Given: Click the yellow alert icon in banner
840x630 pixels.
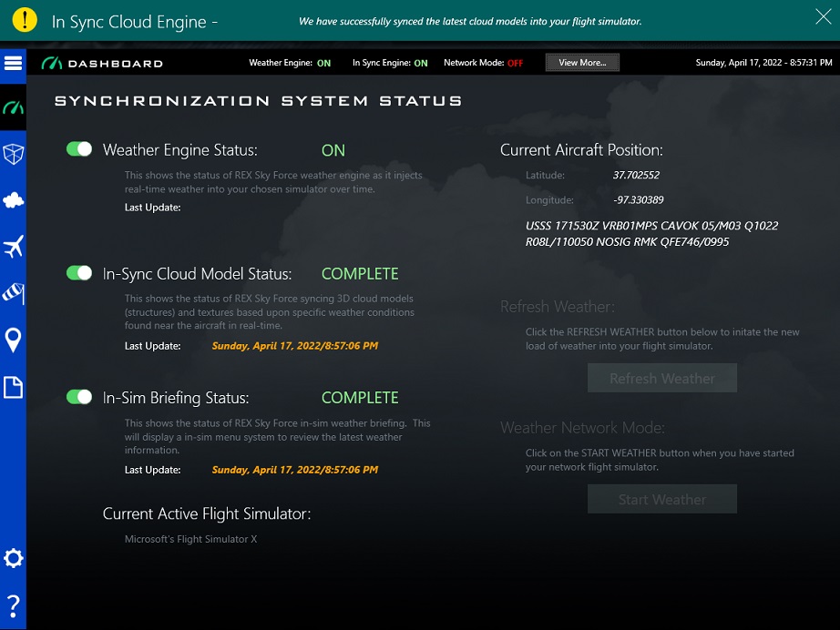Looking at the screenshot, I should pos(26,20).
